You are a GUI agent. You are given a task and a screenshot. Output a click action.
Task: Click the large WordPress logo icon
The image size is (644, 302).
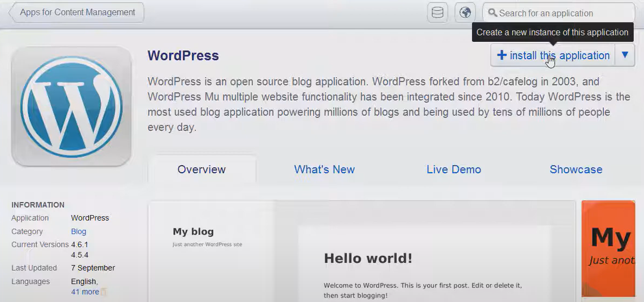click(x=72, y=106)
